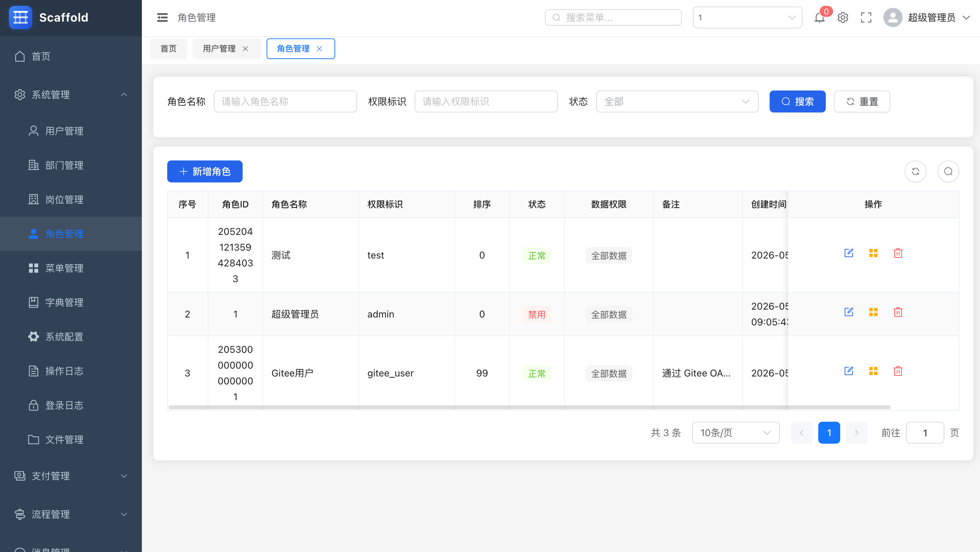The height and width of the screenshot is (552, 980).
Task: Refresh the role table
Action: (x=915, y=171)
